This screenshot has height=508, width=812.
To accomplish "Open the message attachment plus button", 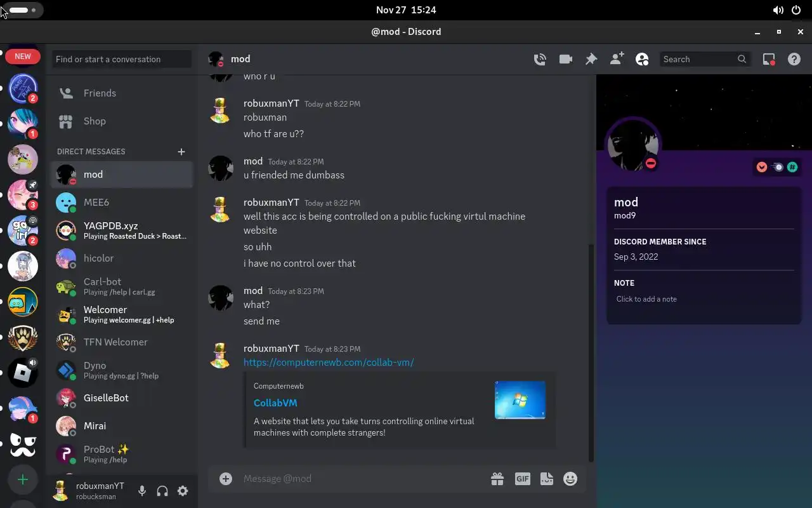I will pyautogui.click(x=226, y=479).
